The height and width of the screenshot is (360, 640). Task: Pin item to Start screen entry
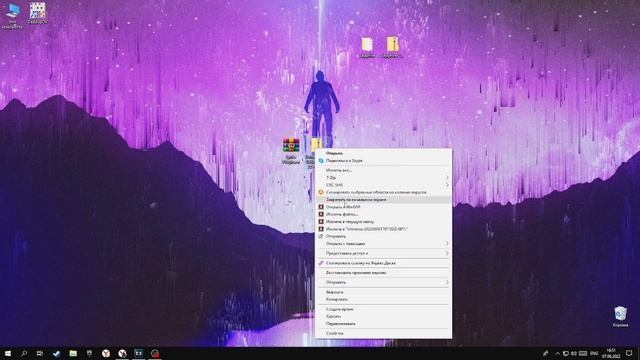point(384,200)
